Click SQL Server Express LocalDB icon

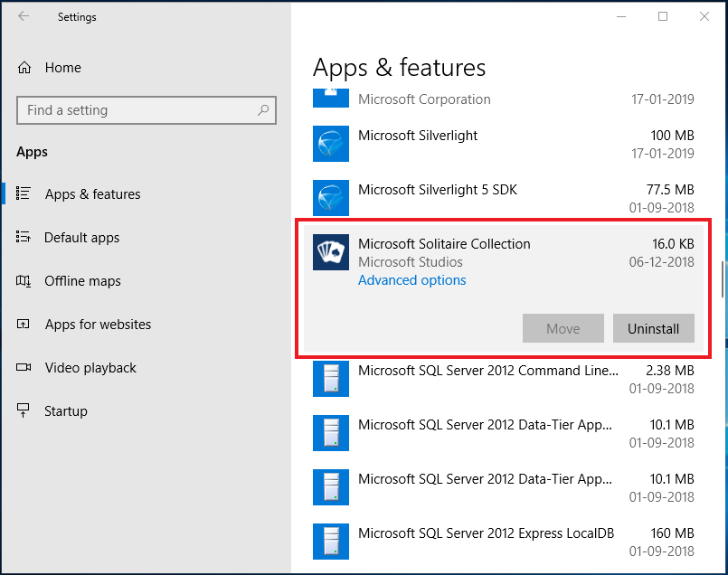331,542
